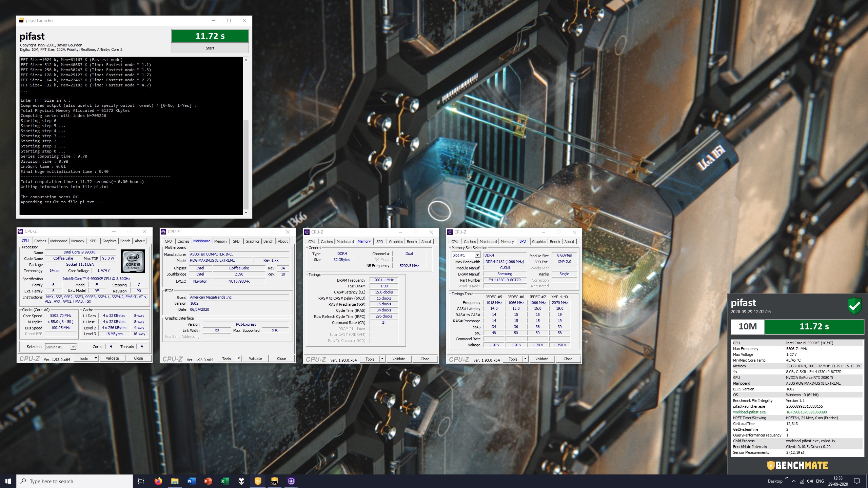Open Tools dropdown arrow in Memory CPU-Z window
The image size is (868, 488).
point(382,359)
